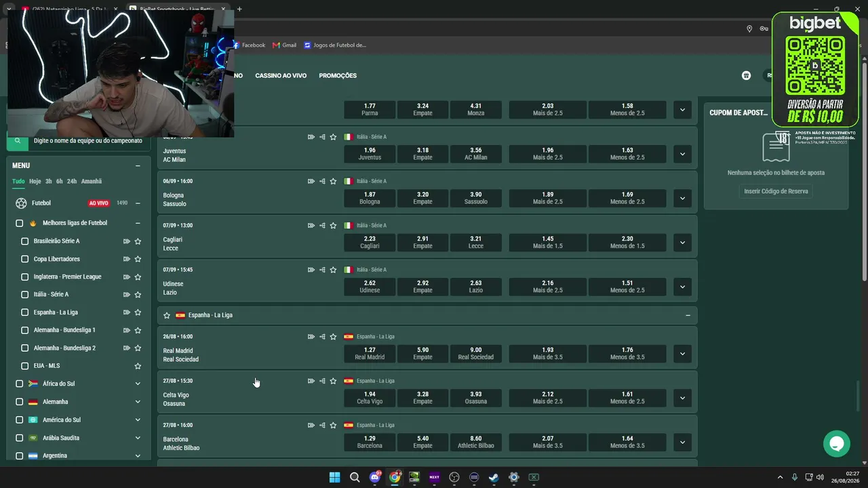Switch to the Hoje time filter
The image size is (868, 488).
pos(35,182)
